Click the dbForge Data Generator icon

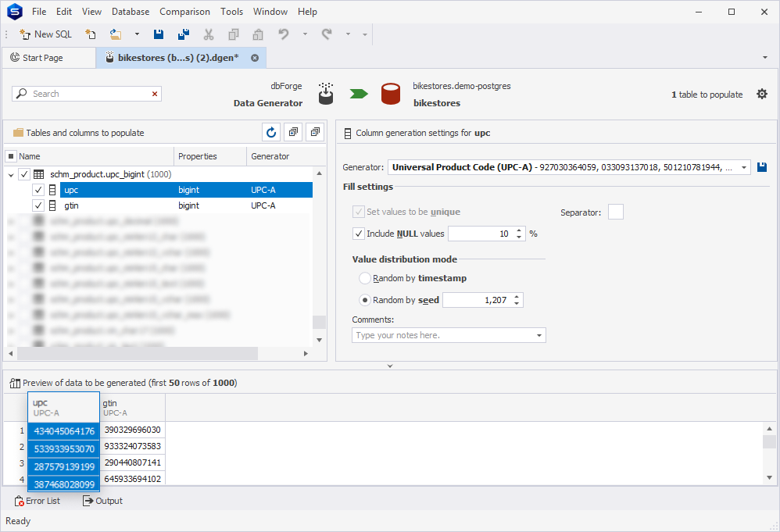click(x=326, y=94)
